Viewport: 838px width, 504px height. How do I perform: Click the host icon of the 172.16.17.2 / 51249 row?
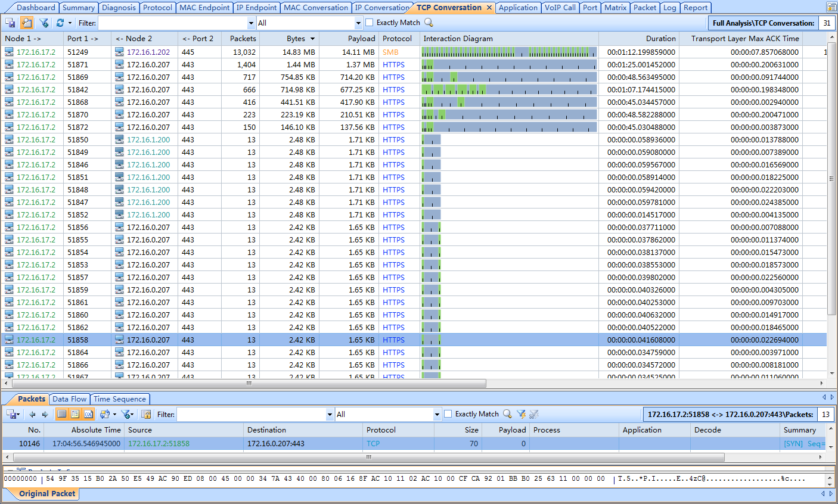(x=9, y=52)
